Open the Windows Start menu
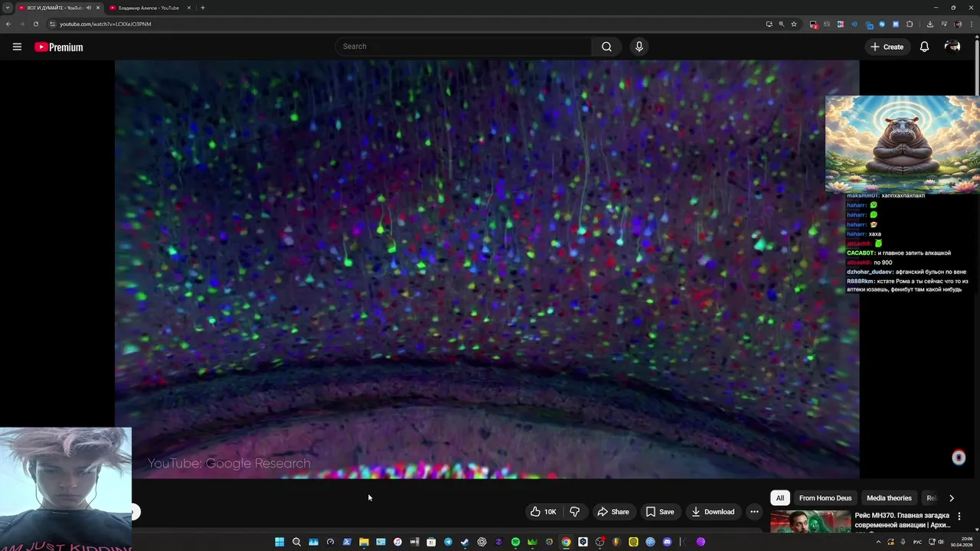Image resolution: width=980 pixels, height=551 pixels. point(279,542)
